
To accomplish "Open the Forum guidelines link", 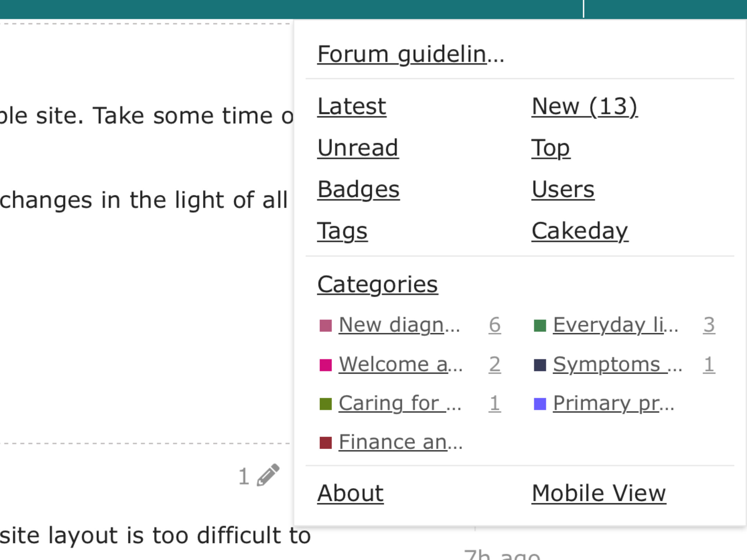I will (411, 54).
